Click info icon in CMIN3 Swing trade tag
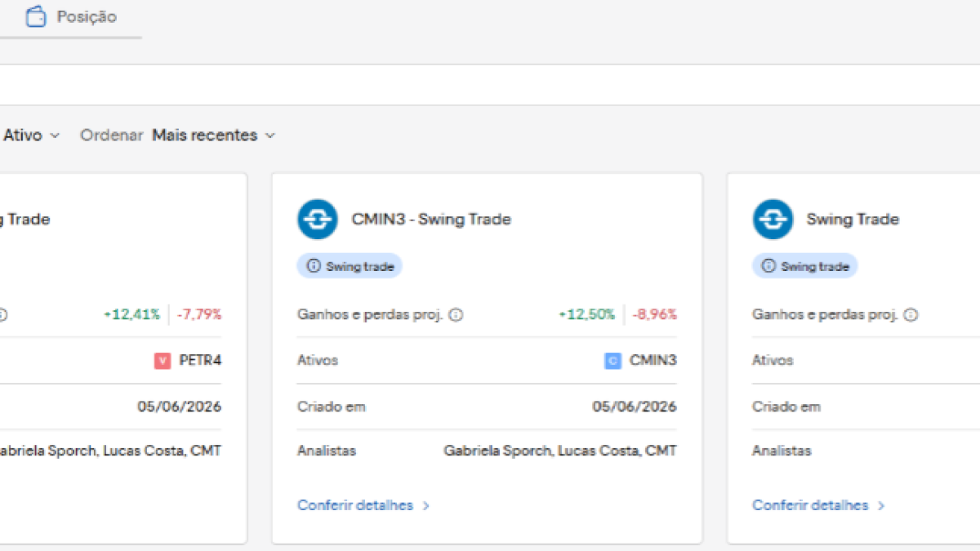 [x=314, y=266]
